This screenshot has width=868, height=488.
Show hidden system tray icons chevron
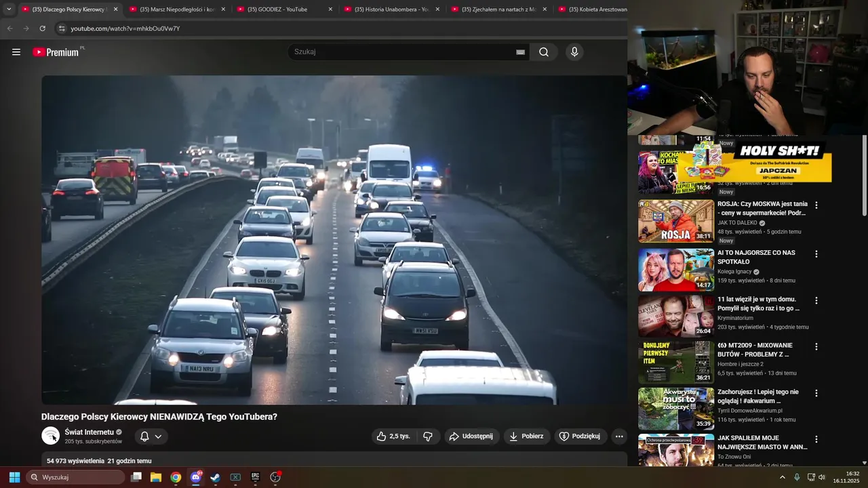tap(782, 477)
